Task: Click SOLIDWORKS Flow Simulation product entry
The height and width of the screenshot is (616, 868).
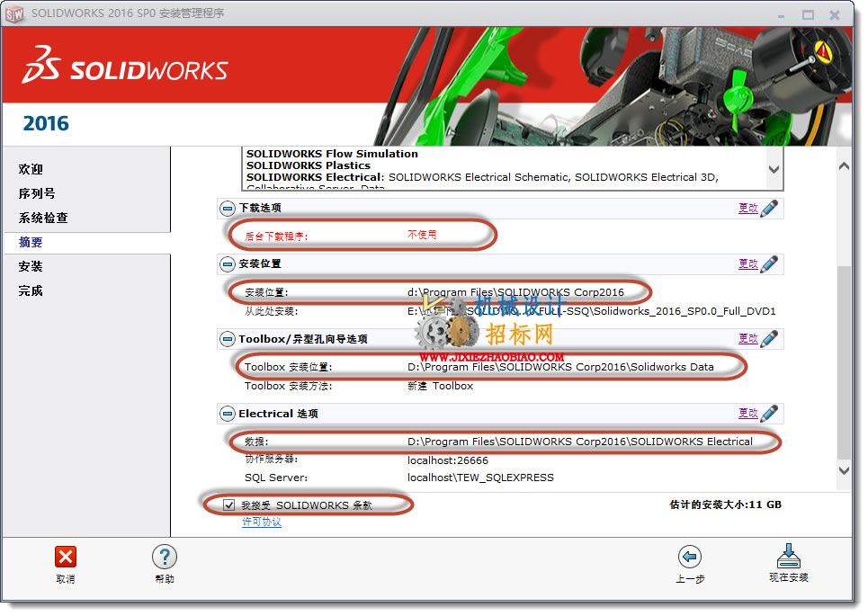Action: click(x=332, y=154)
